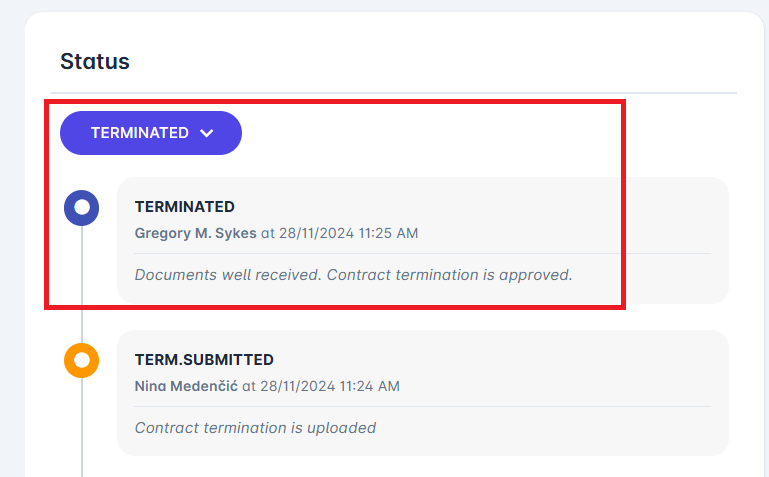The image size is (769, 477).
Task: Select the orange TERM.SUBMITTED timeline marker
Action: tap(82, 360)
